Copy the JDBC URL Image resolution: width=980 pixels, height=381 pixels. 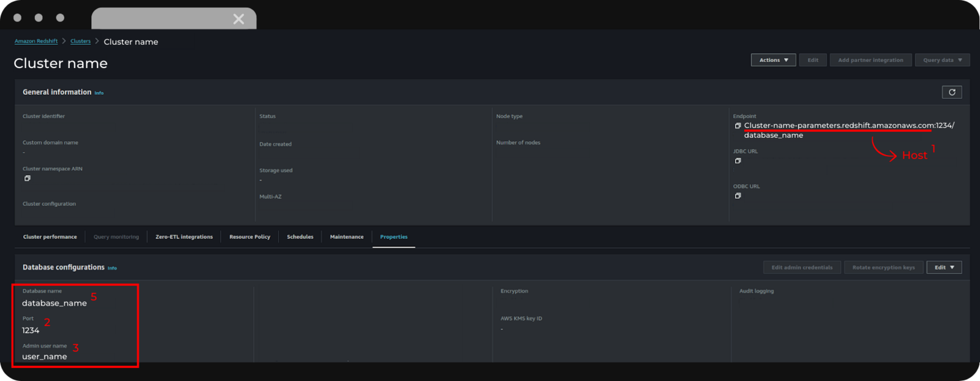(x=737, y=161)
